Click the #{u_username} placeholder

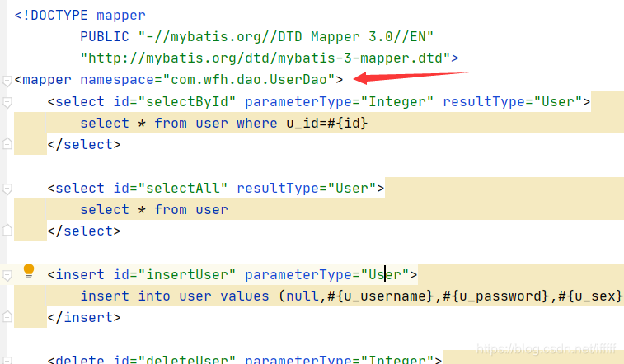[381, 296]
